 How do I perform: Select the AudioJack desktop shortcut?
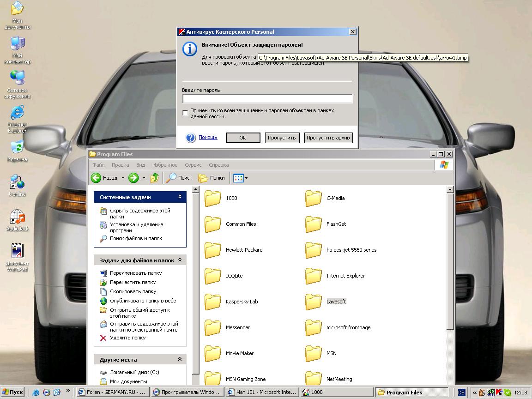click(x=17, y=220)
